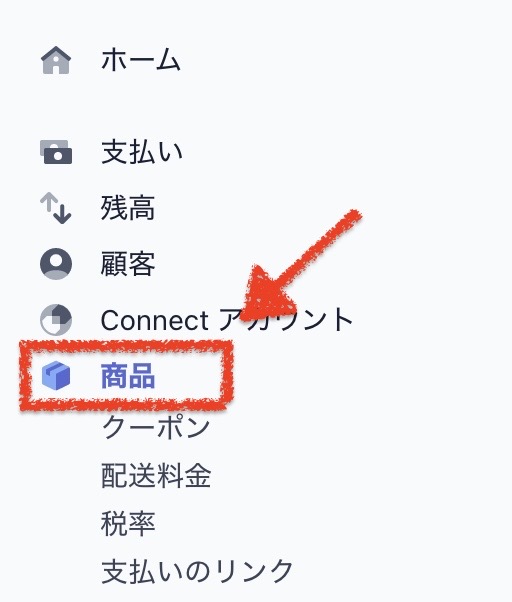The height and width of the screenshot is (602, 512).
Task: Click the アカウント text after Connect
Action: (286, 320)
